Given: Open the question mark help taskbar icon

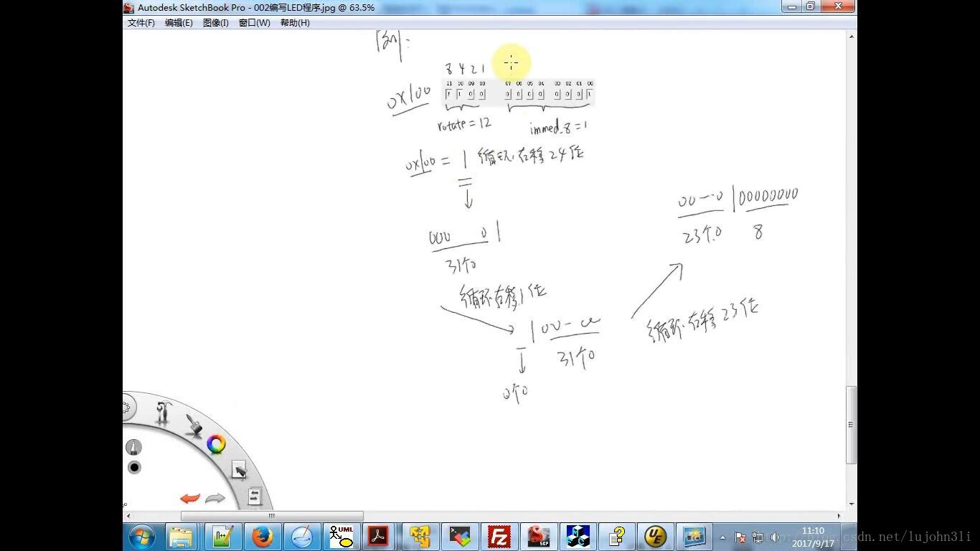Looking at the screenshot, I should pyautogui.click(x=616, y=537).
